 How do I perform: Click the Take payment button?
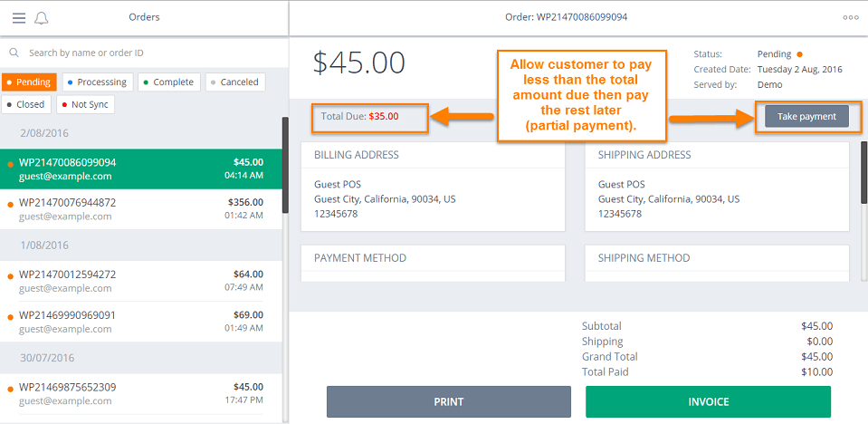pos(806,116)
